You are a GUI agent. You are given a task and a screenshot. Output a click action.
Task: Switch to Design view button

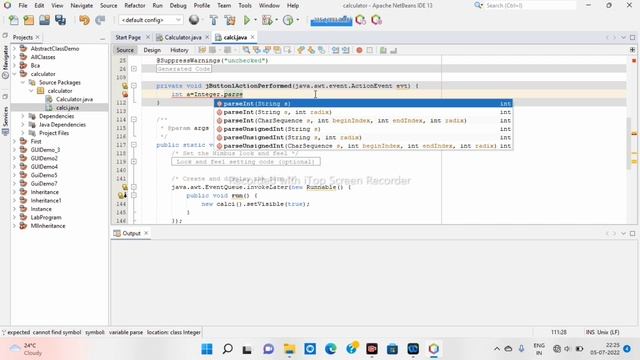(152, 50)
